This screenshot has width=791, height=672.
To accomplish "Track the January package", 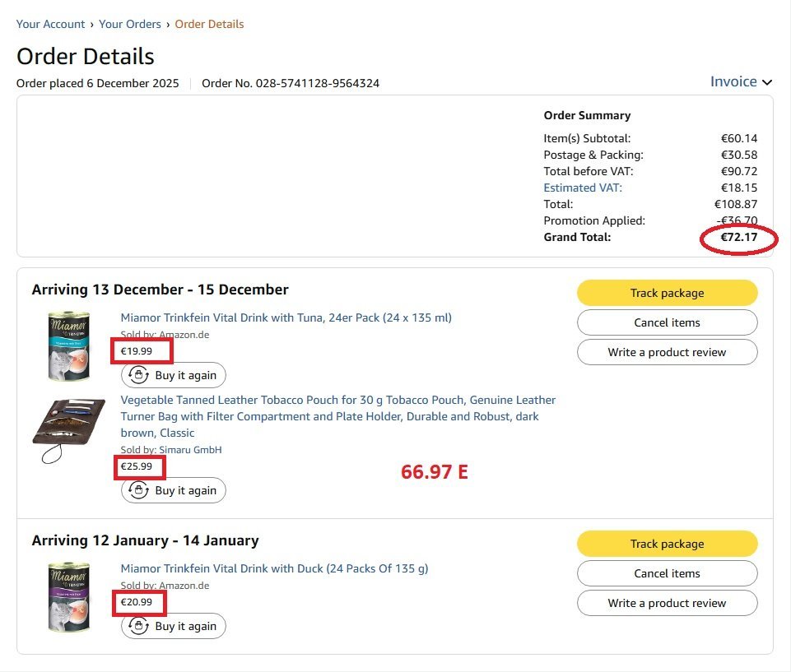I will pos(667,544).
